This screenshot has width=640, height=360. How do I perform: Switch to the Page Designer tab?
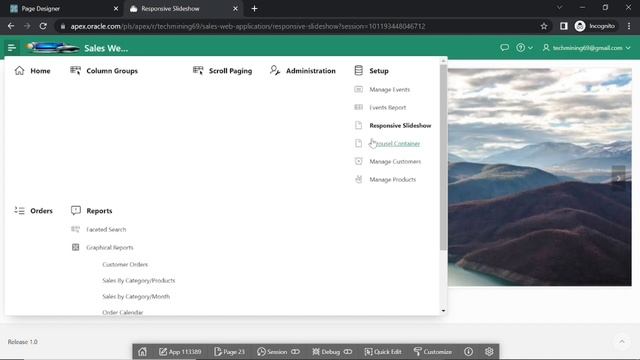click(64, 9)
